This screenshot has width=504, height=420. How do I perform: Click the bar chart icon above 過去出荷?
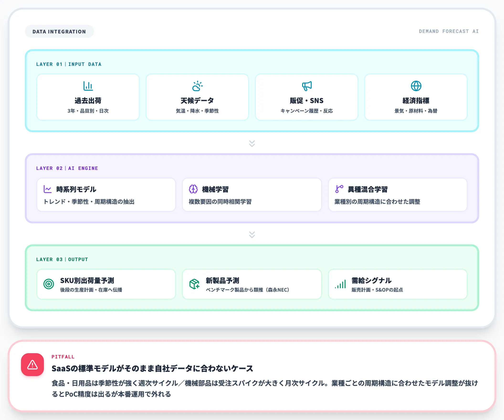(88, 86)
